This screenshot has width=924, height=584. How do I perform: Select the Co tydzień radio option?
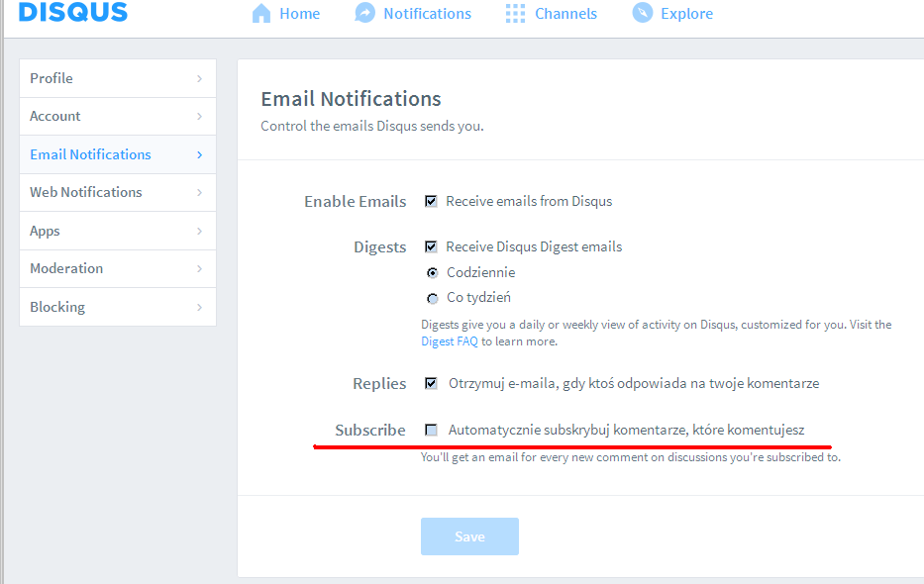coord(433,299)
